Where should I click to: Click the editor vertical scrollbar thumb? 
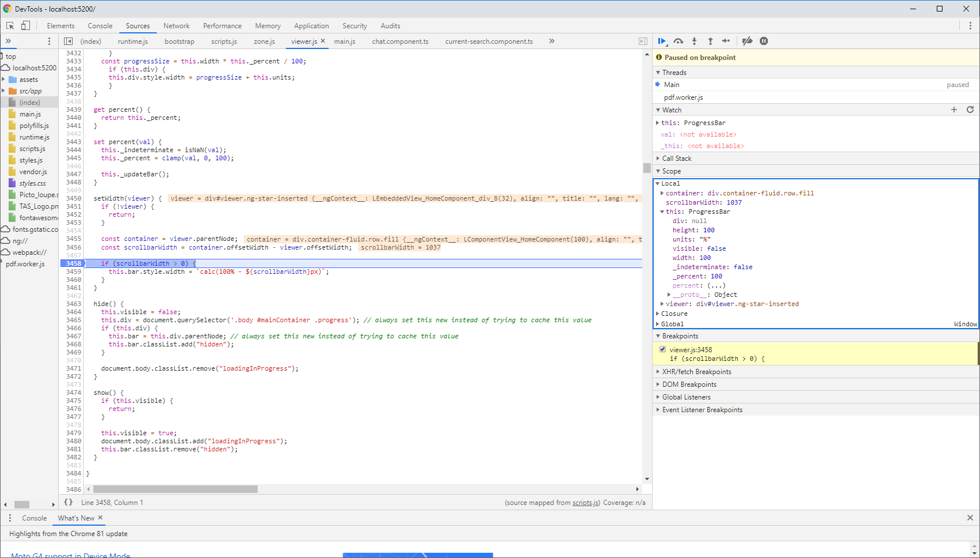point(647,168)
